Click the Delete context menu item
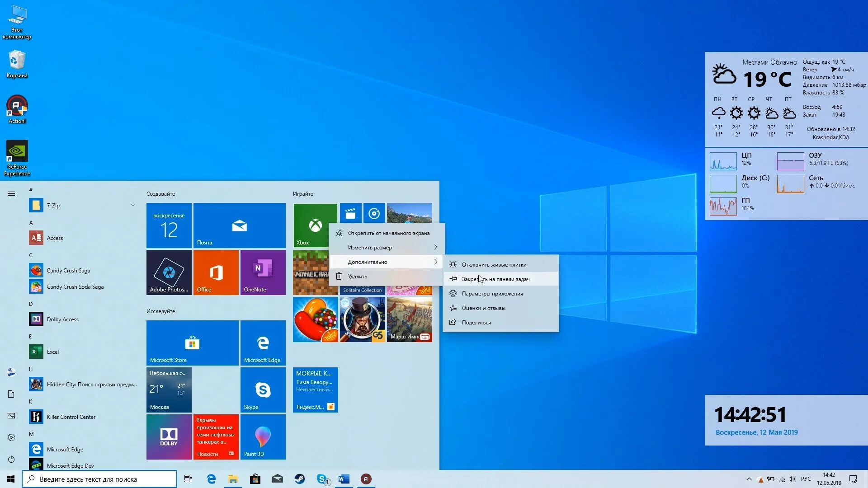The height and width of the screenshot is (488, 868). click(x=357, y=277)
